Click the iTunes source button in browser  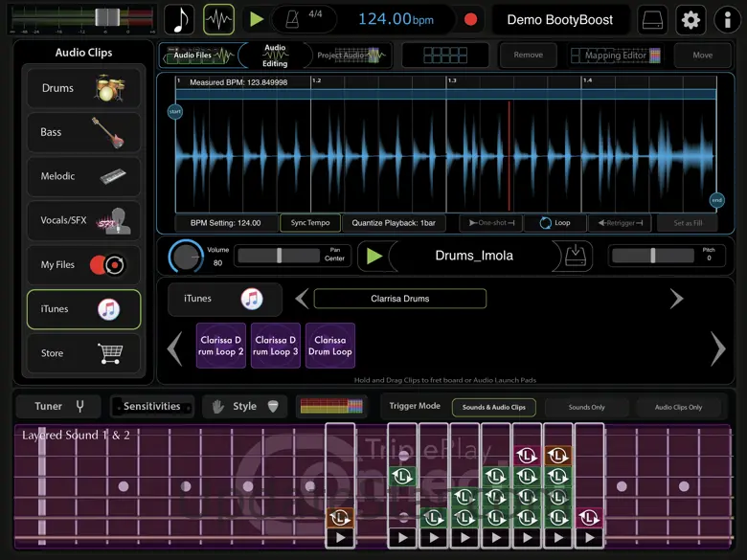pyautogui.click(x=225, y=299)
